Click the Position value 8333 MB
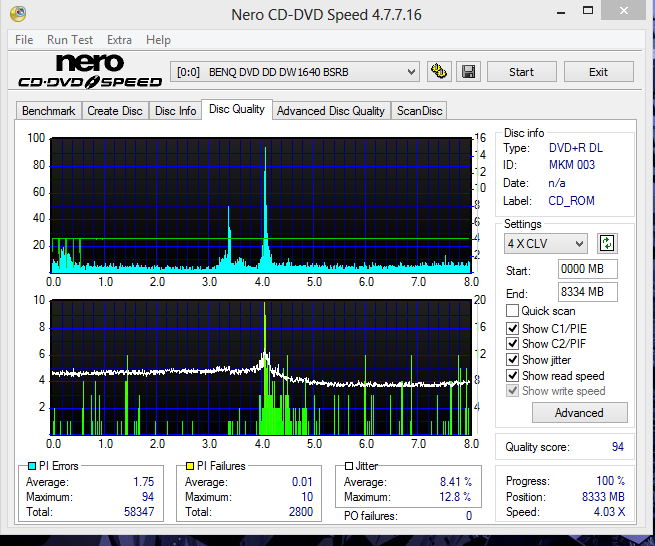The image size is (655, 546). coord(603,497)
